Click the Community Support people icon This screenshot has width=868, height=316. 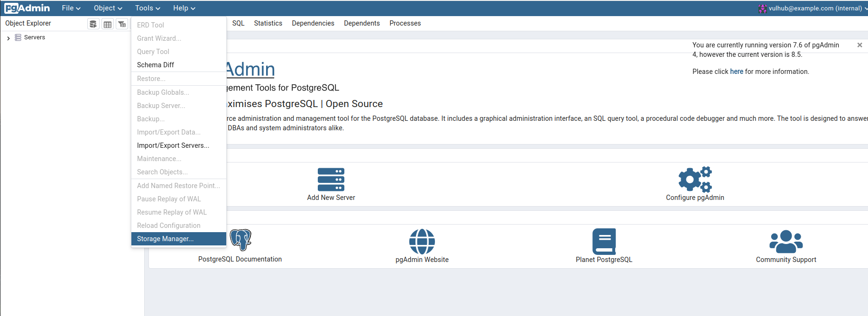click(786, 242)
